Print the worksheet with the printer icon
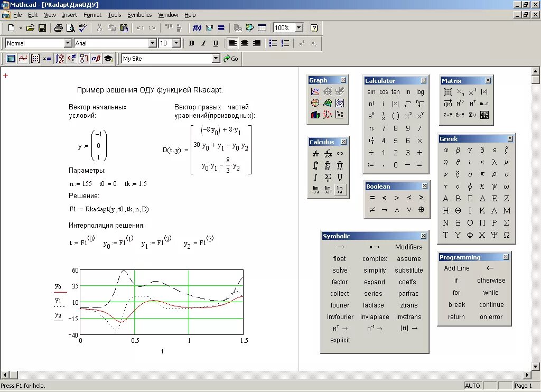The image size is (541, 392). point(58,28)
